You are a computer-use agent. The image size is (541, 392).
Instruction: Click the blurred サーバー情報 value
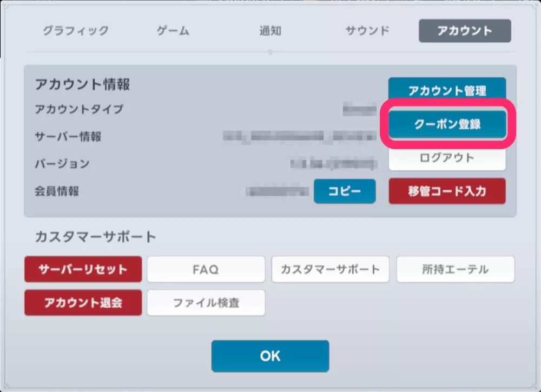[x=299, y=136]
